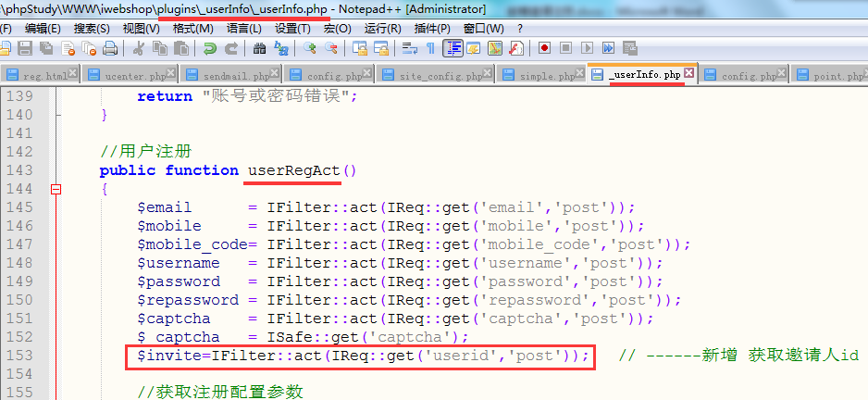The image size is (868, 400).
Task: Close the simple.php tab
Action: tap(581, 72)
